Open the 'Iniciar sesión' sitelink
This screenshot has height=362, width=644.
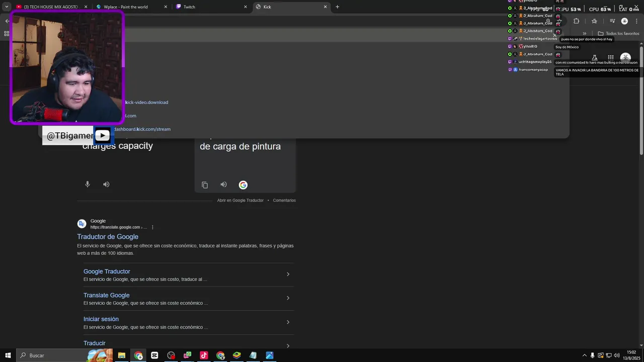pos(101,319)
